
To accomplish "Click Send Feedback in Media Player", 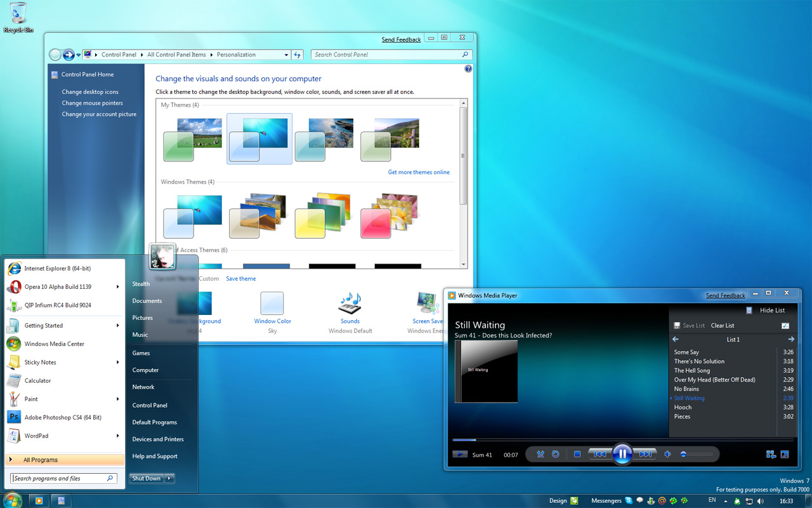I will point(725,296).
